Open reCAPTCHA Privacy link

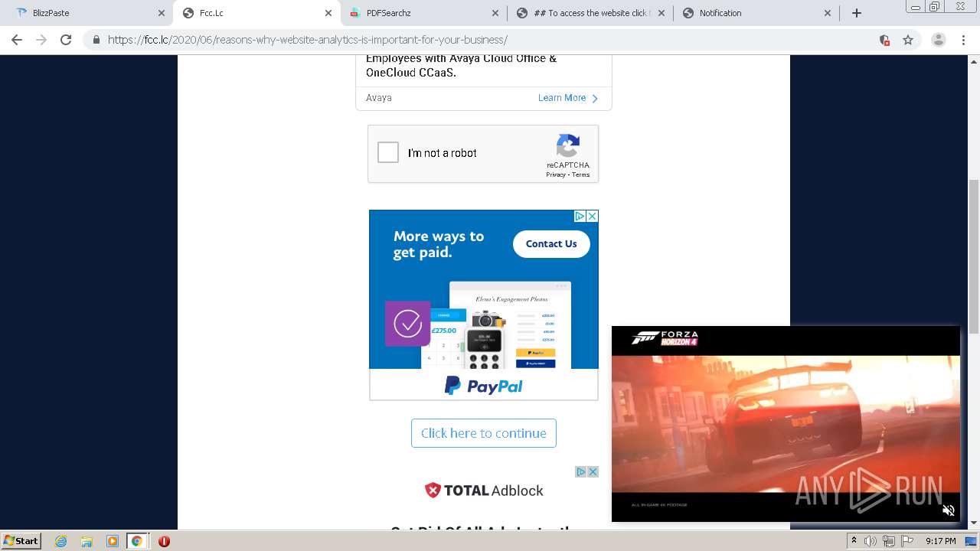[556, 175]
